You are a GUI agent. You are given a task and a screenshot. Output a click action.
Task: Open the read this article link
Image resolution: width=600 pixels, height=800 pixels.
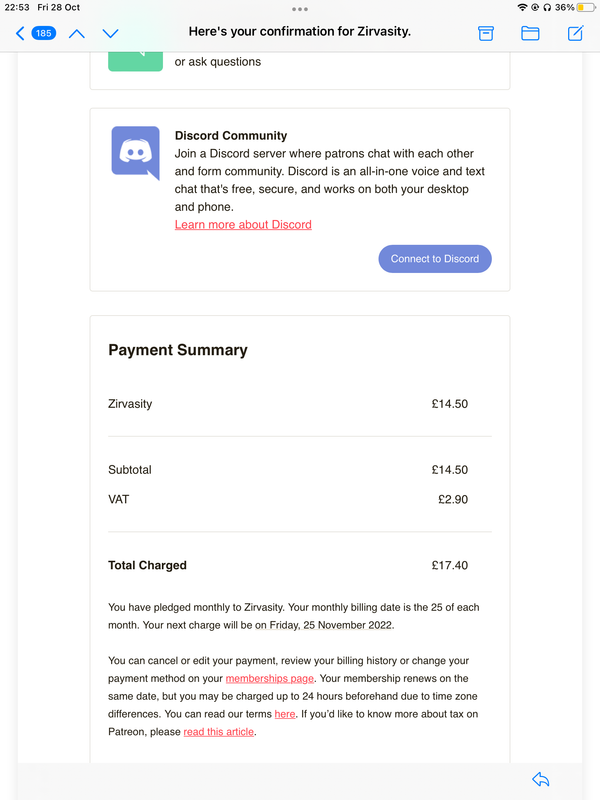(x=218, y=732)
